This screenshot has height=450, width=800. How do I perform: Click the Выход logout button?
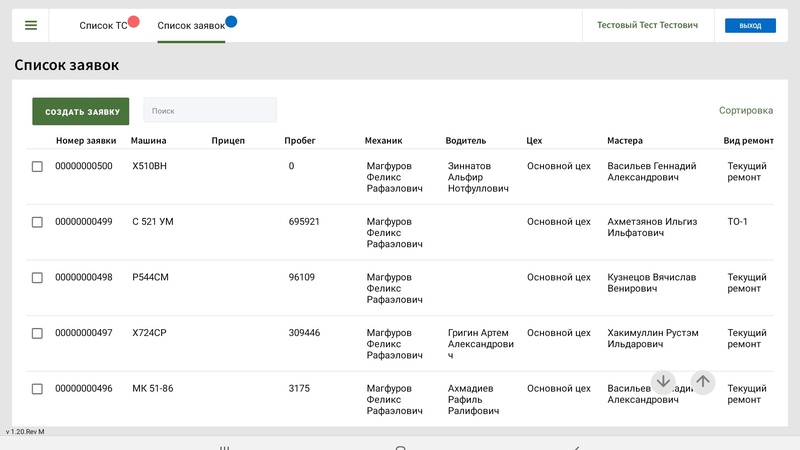click(x=750, y=25)
